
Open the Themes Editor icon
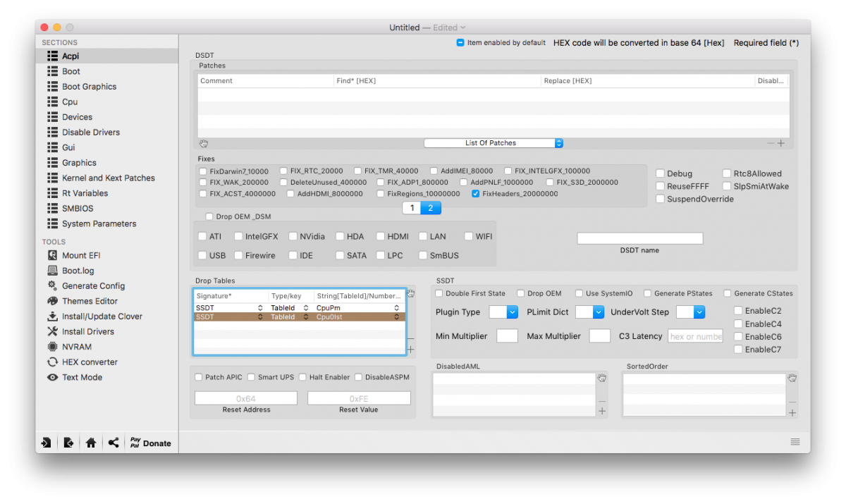point(52,301)
